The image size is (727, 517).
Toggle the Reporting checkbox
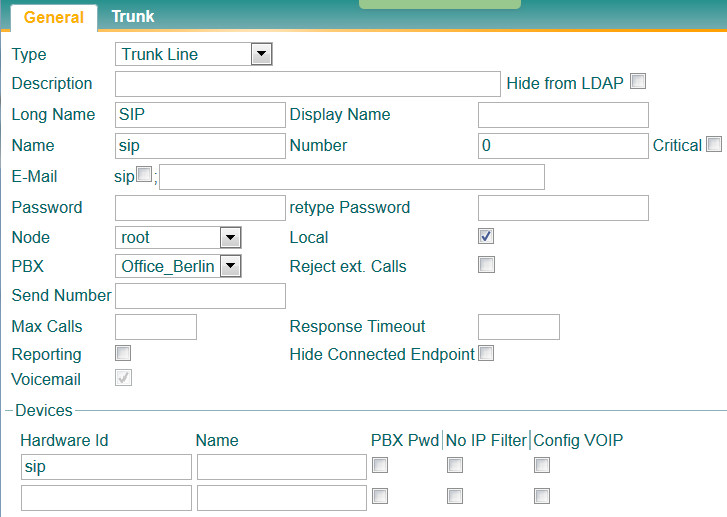tap(123, 353)
